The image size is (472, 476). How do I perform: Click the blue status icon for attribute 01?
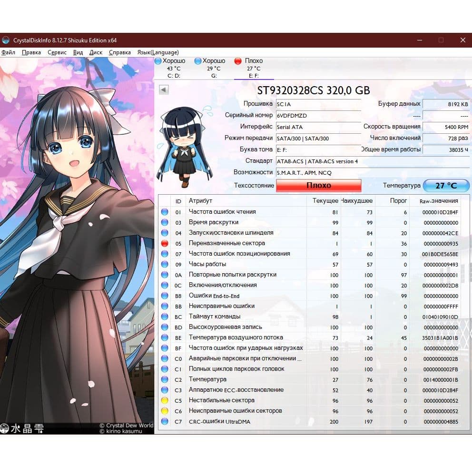tap(165, 212)
